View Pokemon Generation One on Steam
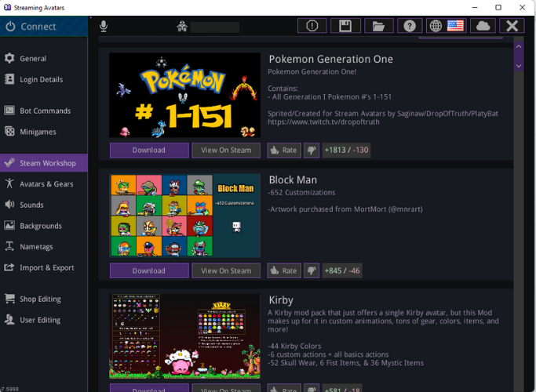Screen dimensions: 536x392 click(x=226, y=151)
